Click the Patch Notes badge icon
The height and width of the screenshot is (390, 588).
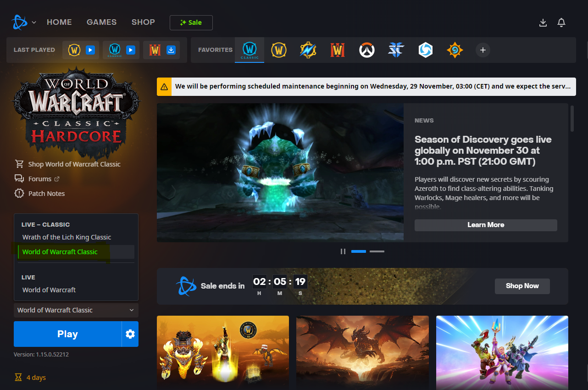[19, 193]
